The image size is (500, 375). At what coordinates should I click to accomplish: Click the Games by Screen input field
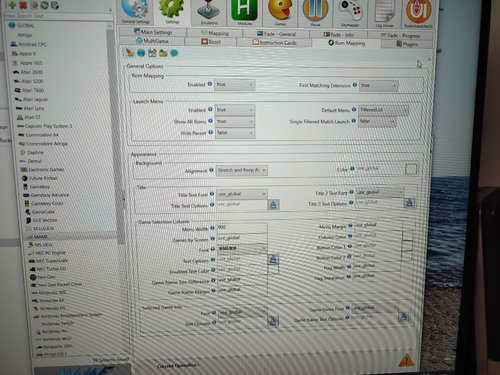point(242,238)
